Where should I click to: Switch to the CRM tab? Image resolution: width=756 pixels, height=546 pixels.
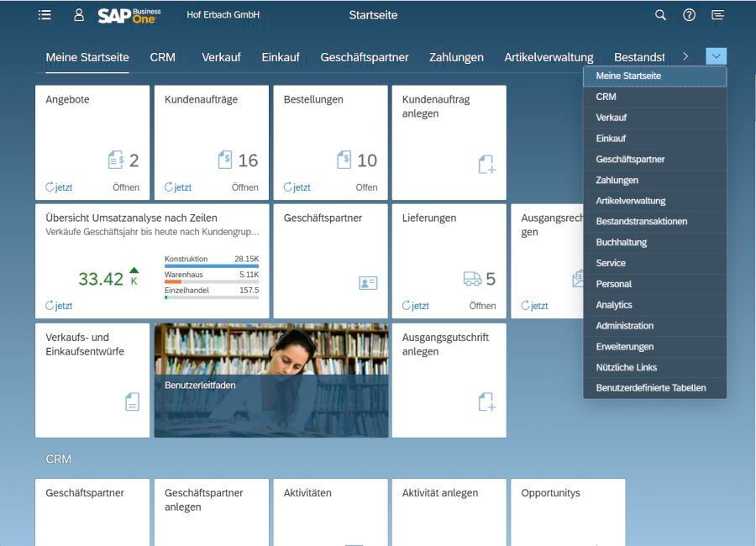tap(163, 57)
